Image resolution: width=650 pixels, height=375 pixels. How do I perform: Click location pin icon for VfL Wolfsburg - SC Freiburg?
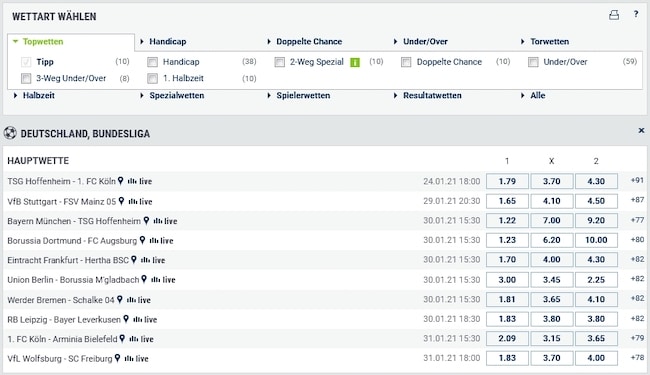pyautogui.click(x=117, y=358)
